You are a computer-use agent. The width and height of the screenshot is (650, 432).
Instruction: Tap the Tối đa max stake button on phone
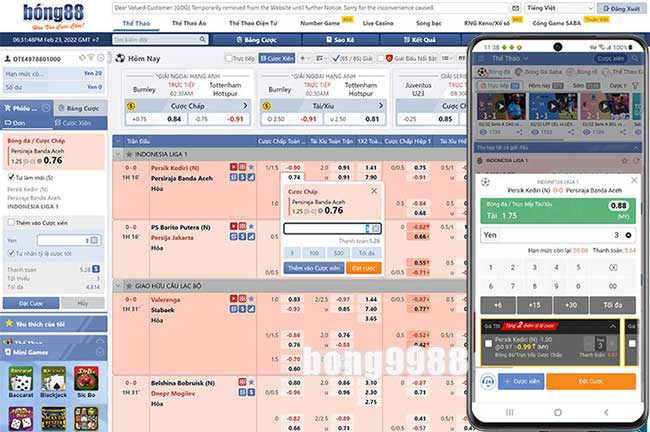point(612,305)
